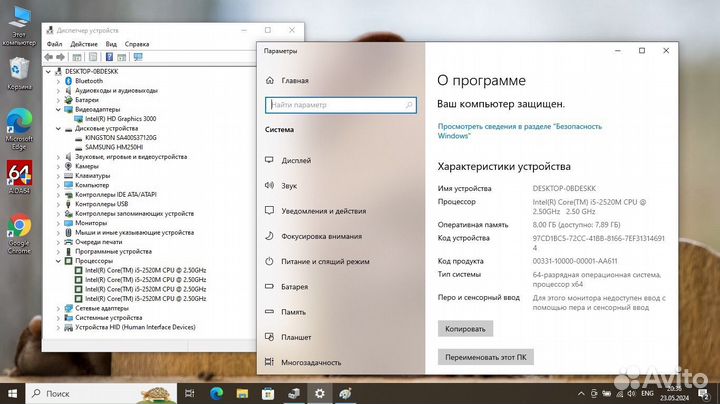Viewport: 720px width, 404px height.
Task: Click the Копировать button
Action: click(x=465, y=329)
